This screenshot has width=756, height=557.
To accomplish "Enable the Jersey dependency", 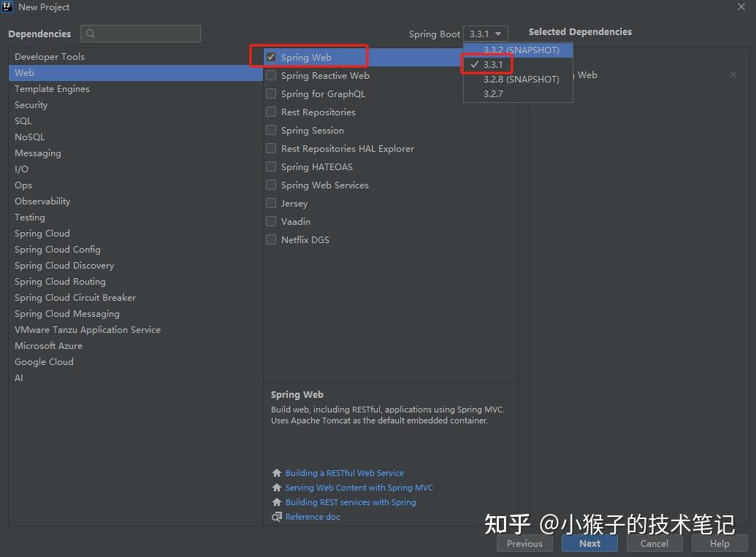I will (270, 203).
